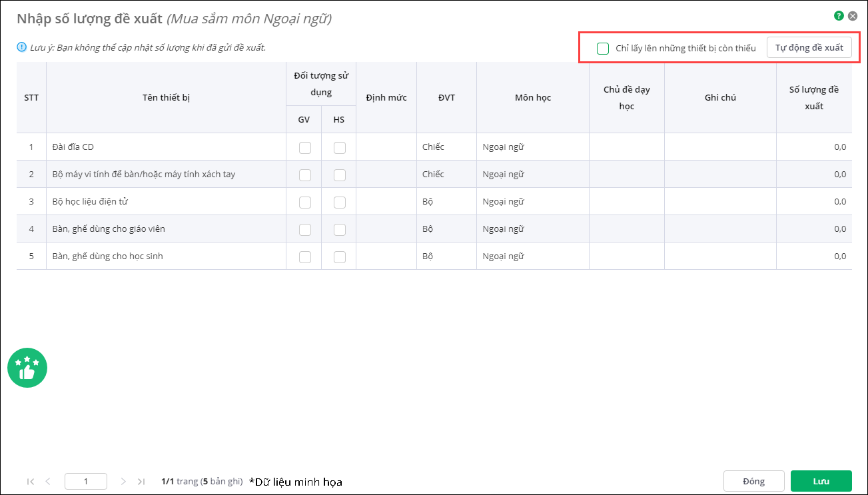
Task: Click the thumbs-up feedback icon
Action: (27, 368)
